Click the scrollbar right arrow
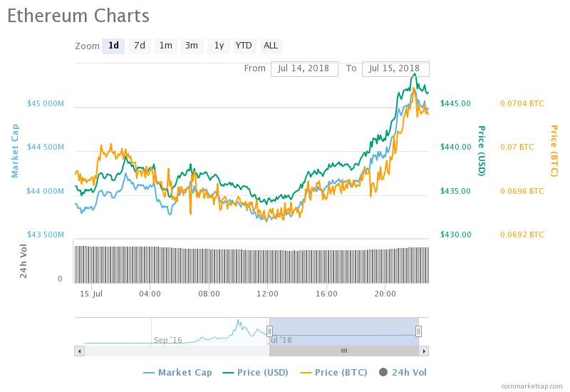Screen dimensions: 570x392 [424, 351]
